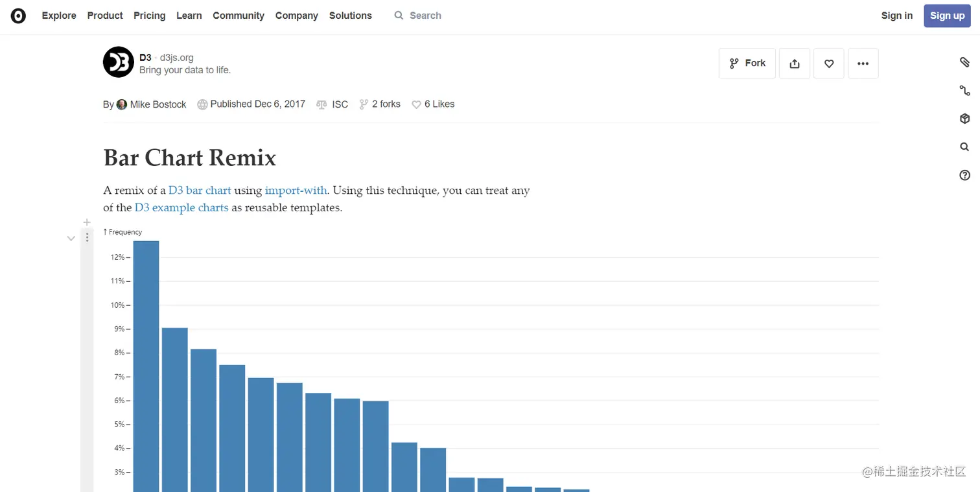980x492 pixels.
Task: Open the find magnifier icon in sidebar
Action: 964,147
